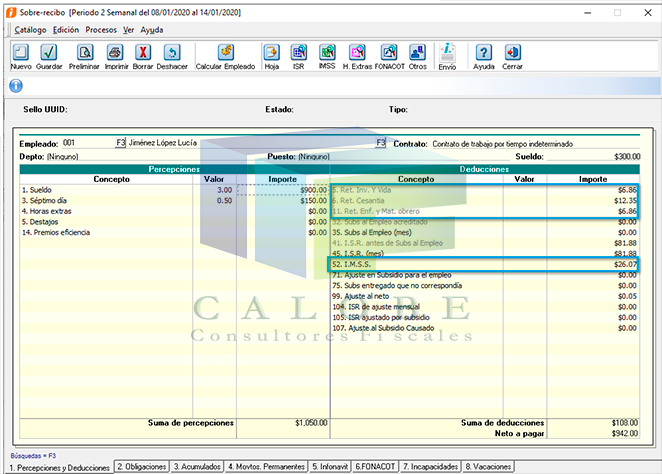Select the 4. Horas extras row
This screenshot has height=474, width=662.
(x=174, y=211)
